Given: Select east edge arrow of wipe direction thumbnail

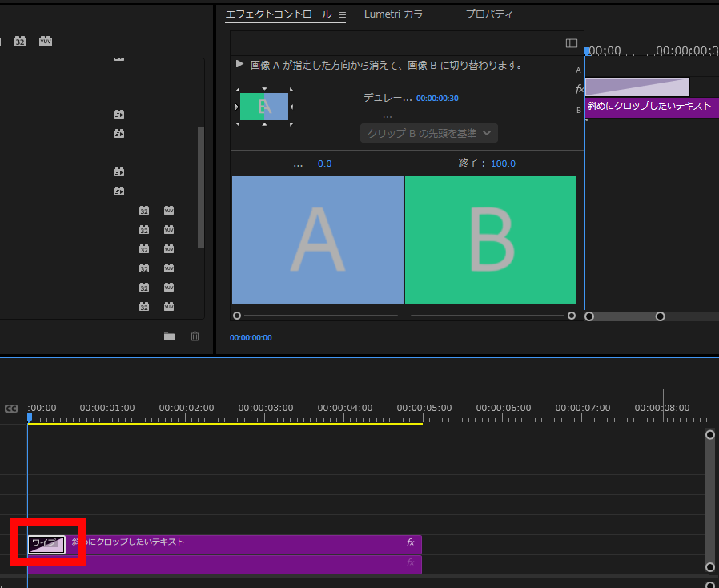Looking at the screenshot, I should pyautogui.click(x=291, y=107).
